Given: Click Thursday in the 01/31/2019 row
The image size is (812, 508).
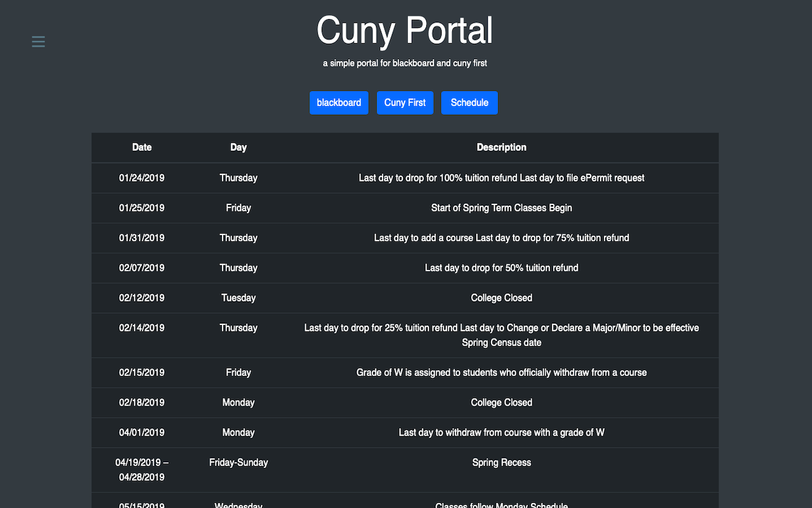Looking at the screenshot, I should pyautogui.click(x=239, y=237).
